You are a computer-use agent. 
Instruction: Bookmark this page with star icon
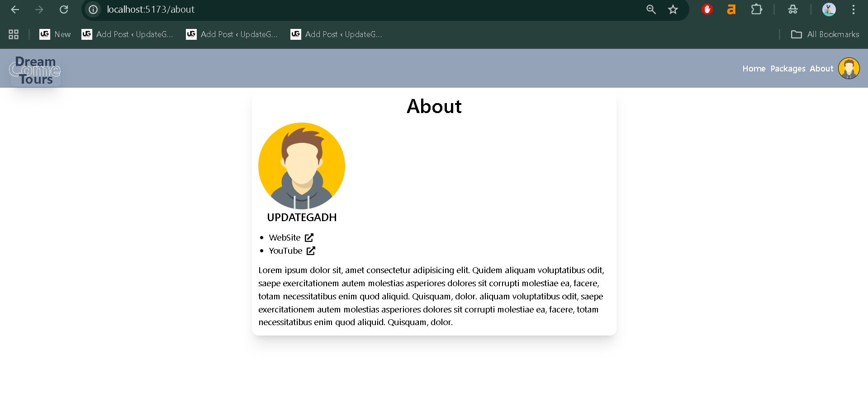pyautogui.click(x=673, y=9)
